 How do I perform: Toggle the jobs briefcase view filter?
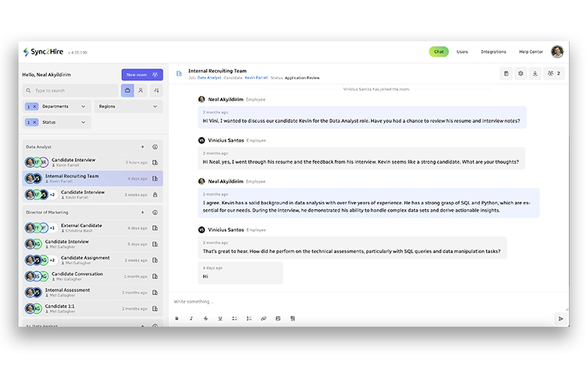pos(127,91)
